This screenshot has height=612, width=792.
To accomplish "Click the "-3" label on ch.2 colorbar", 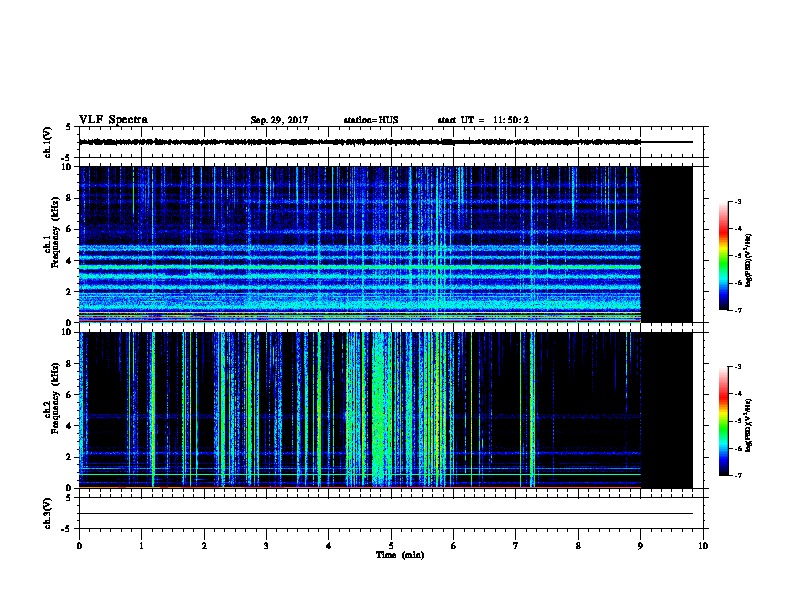I will click(x=737, y=367).
